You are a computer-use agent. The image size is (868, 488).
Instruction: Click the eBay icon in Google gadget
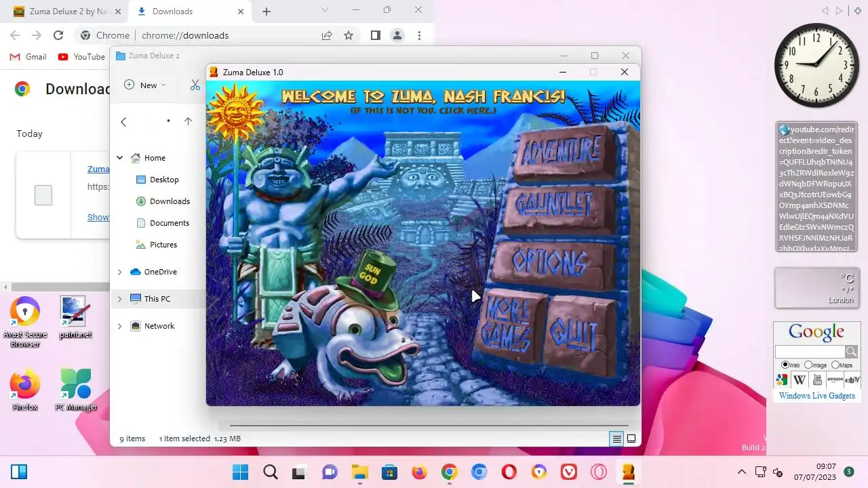[x=852, y=380]
